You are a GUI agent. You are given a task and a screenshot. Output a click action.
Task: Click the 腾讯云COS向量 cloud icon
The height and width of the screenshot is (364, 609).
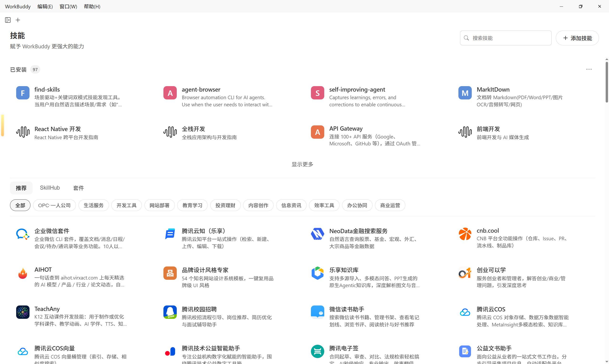(x=23, y=351)
